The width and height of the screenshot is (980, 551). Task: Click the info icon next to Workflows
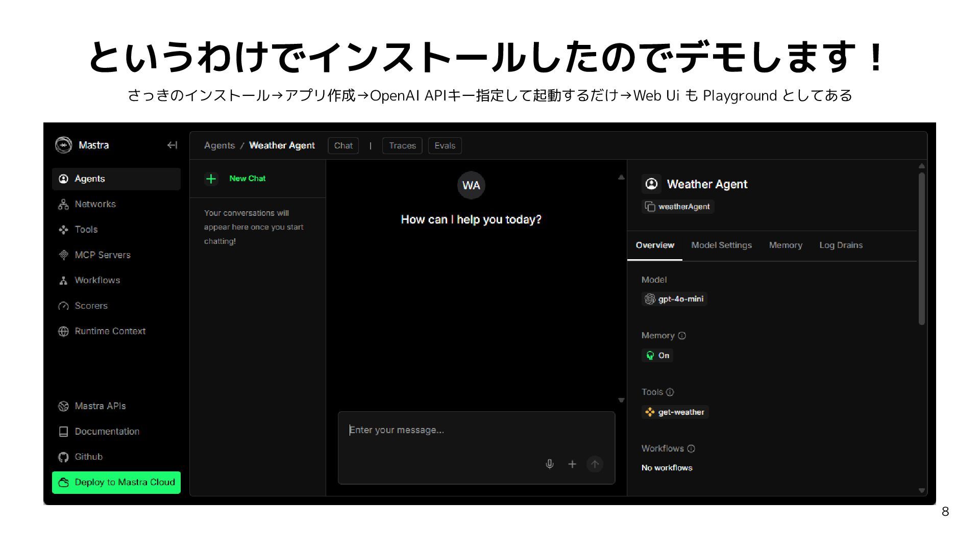pyautogui.click(x=691, y=449)
